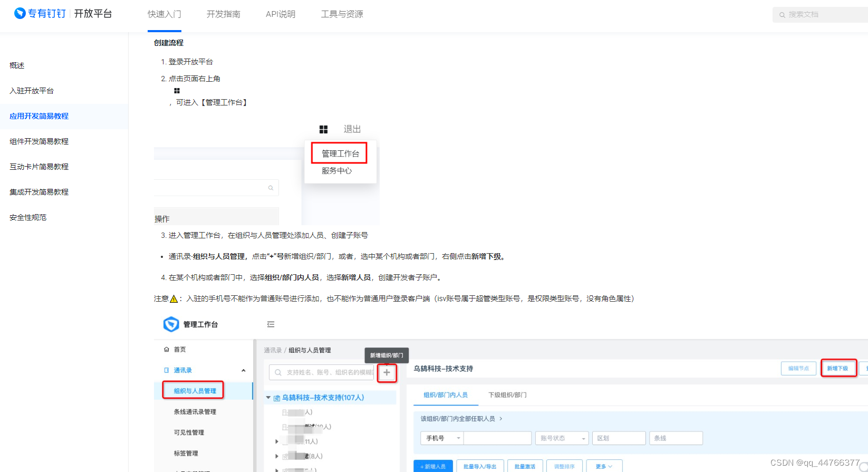Click the yellow warning triangle icon

click(x=173, y=298)
